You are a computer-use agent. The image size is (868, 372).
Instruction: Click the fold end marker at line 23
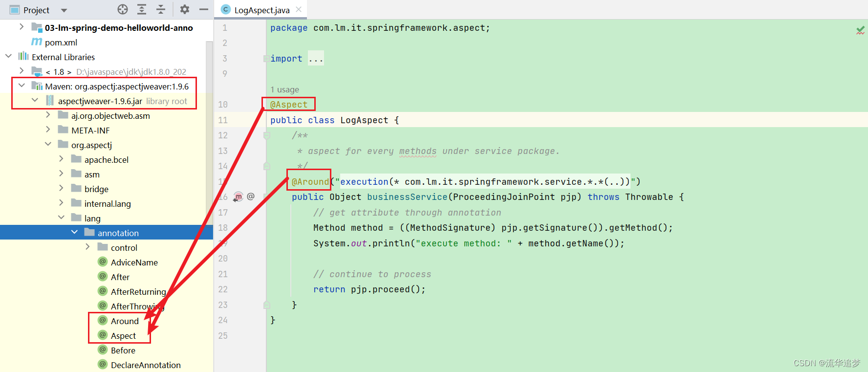267,305
